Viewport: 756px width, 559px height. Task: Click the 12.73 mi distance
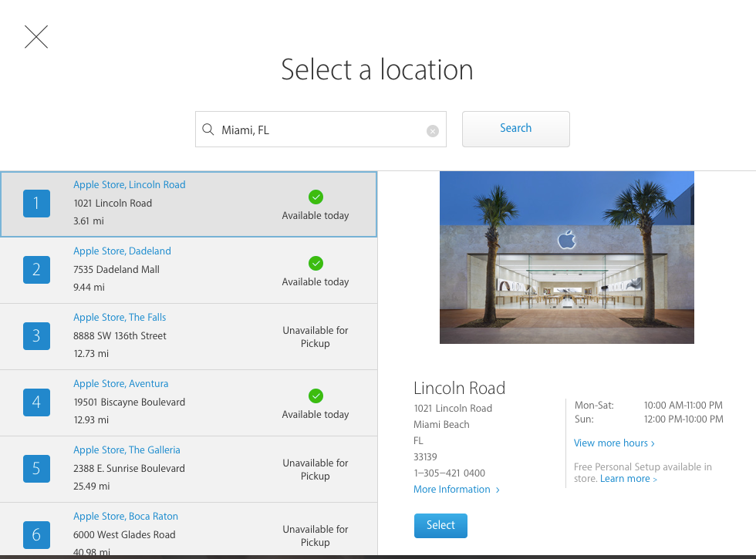tap(91, 353)
